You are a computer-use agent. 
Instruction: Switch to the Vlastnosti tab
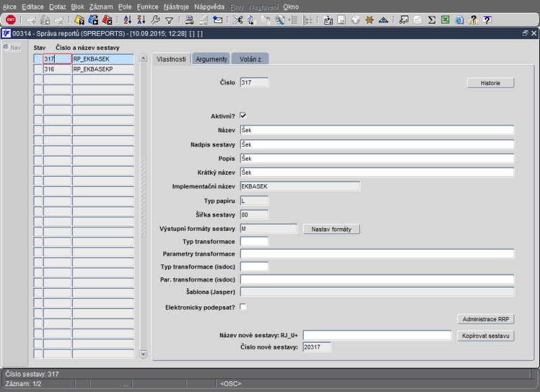click(x=171, y=59)
